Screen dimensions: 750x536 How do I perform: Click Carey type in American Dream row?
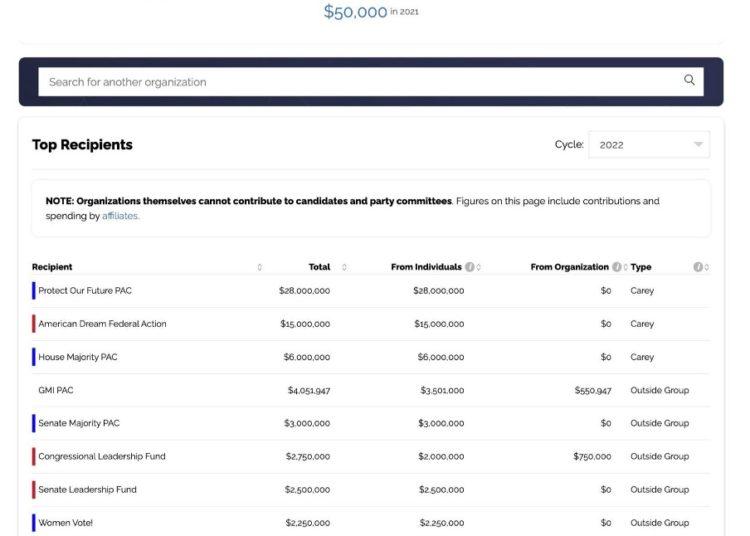642,324
